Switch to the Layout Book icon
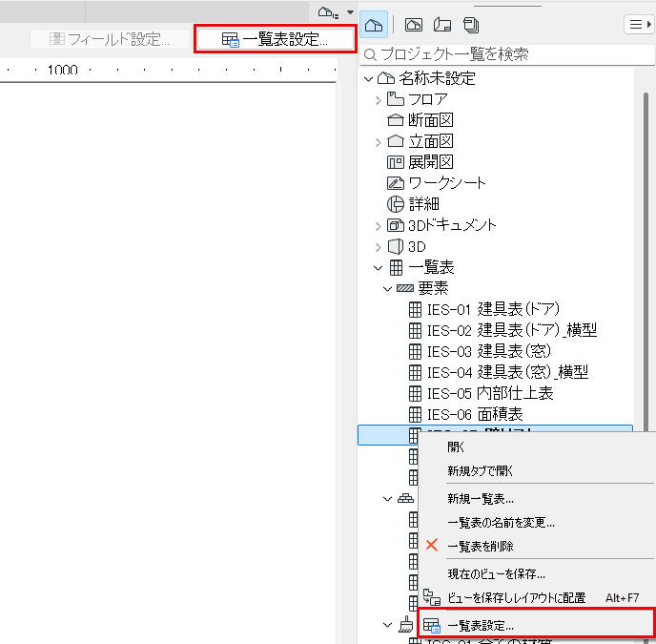This screenshot has width=656, height=644. 442,25
